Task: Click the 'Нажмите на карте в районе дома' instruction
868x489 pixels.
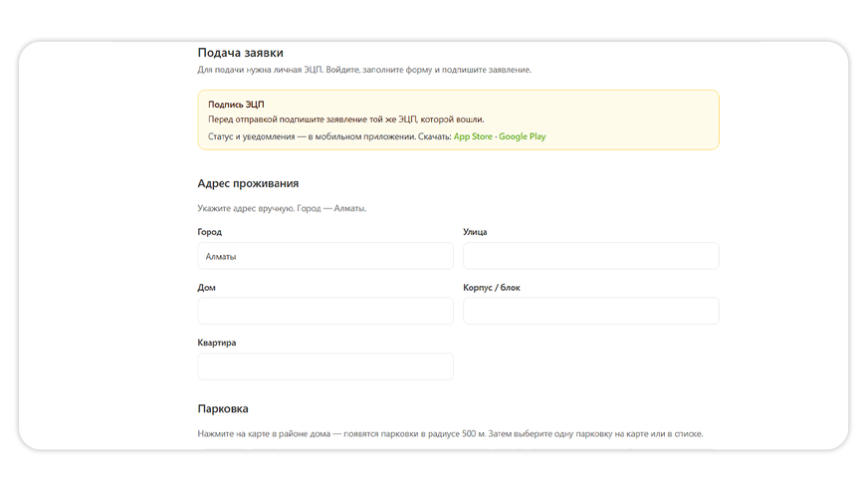Action: pyautogui.click(x=450, y=433)
